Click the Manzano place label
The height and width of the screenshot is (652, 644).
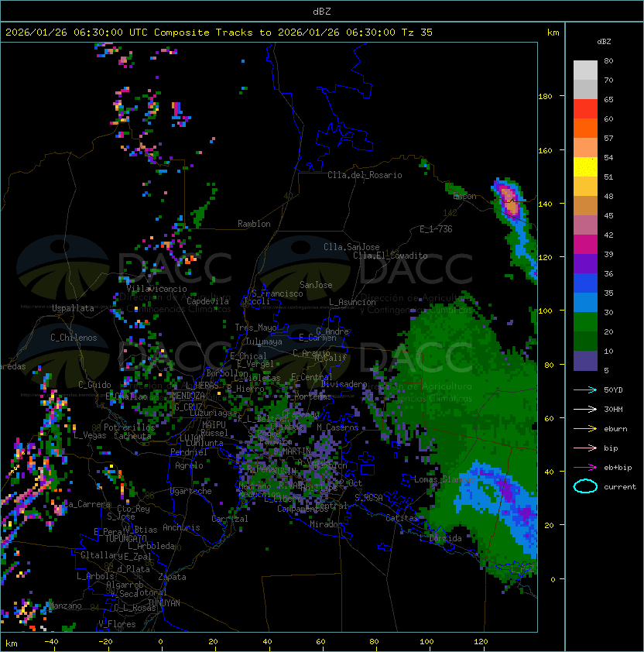point(65,606)
